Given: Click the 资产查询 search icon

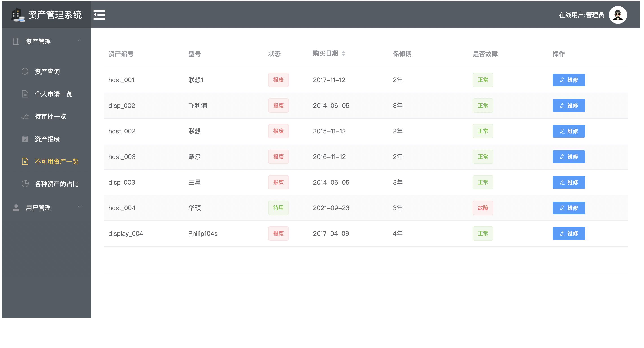Looking at the screenshot, I should pos(25,72).
